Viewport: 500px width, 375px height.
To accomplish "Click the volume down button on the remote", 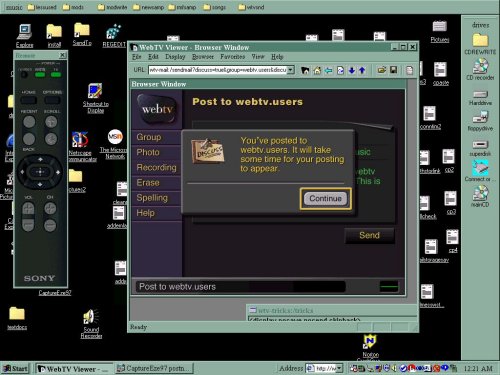I will [28, 225].
